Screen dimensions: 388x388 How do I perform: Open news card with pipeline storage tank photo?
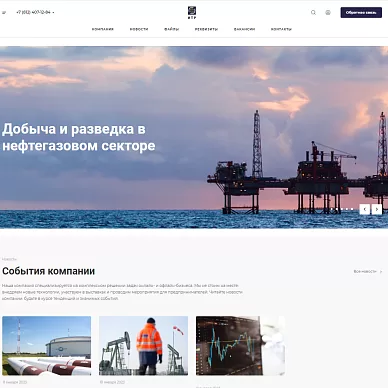pyautogui.click(x=47, y=346)
